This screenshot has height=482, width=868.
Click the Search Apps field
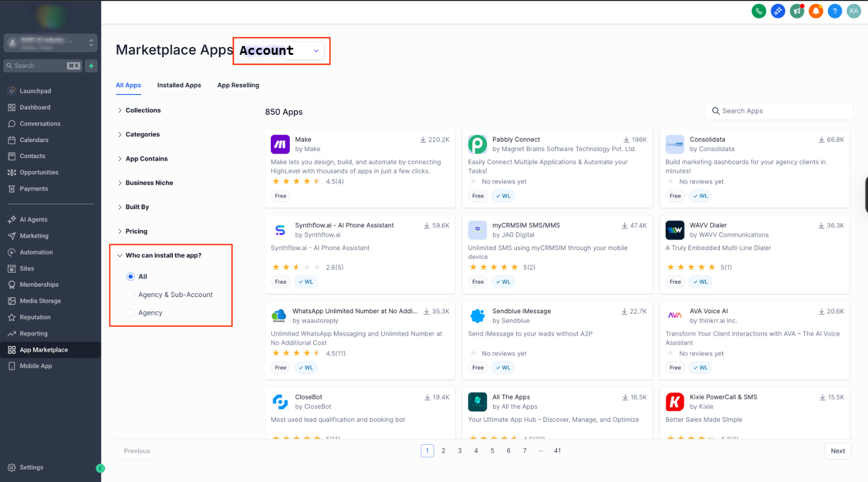point(779,111)
